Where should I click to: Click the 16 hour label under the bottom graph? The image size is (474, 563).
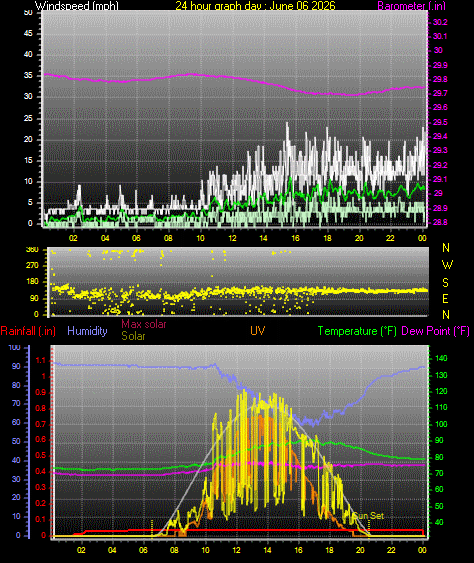(298, 550)
